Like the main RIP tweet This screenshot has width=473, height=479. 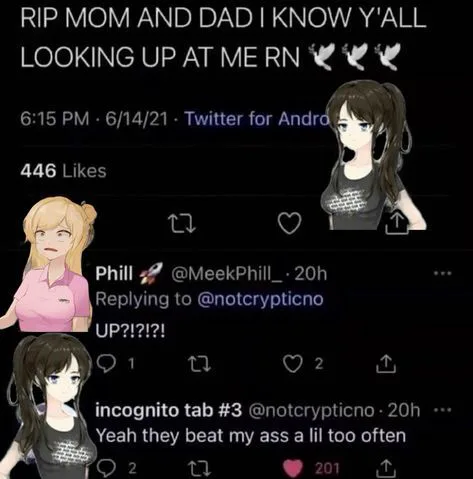coord(290,223)
